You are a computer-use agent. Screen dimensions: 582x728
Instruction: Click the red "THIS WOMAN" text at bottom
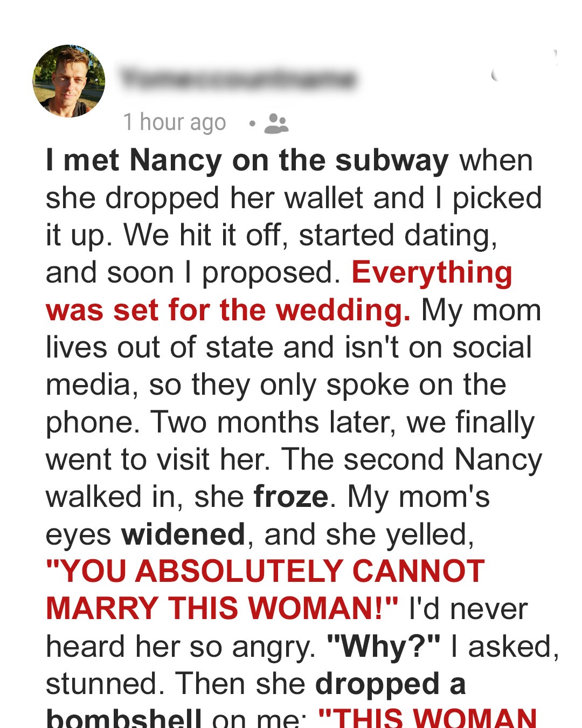tap(428, 718)
